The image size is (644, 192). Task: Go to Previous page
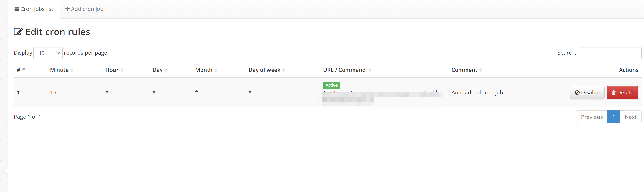(591, 117)
